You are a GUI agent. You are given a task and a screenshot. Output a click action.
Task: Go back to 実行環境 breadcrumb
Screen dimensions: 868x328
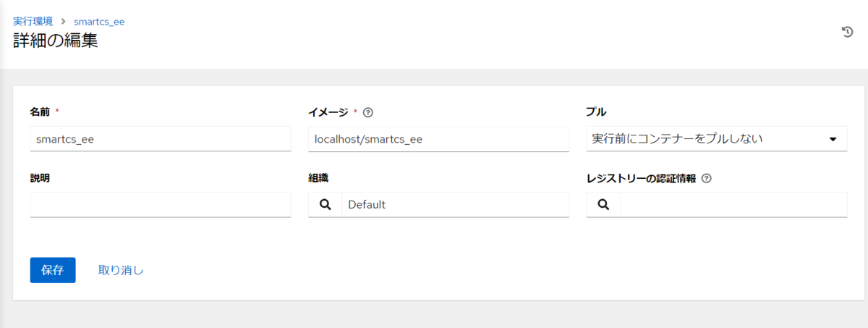point(33,22)
